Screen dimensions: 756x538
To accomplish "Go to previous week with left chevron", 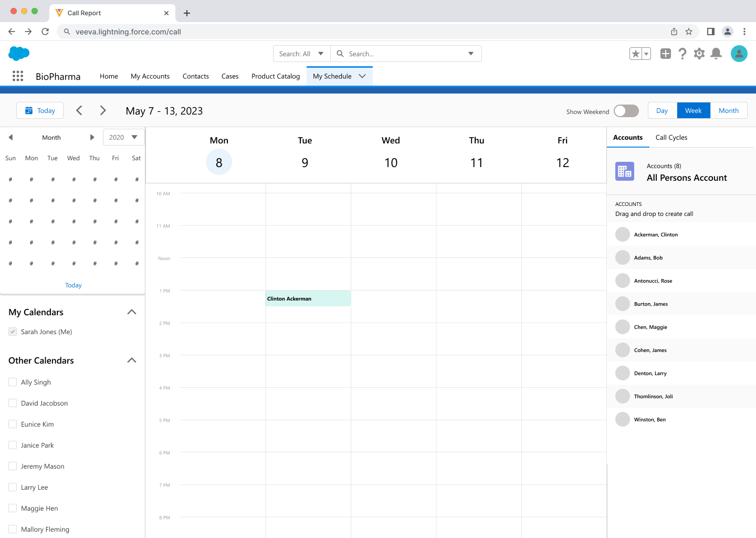I will coord(79,110).
